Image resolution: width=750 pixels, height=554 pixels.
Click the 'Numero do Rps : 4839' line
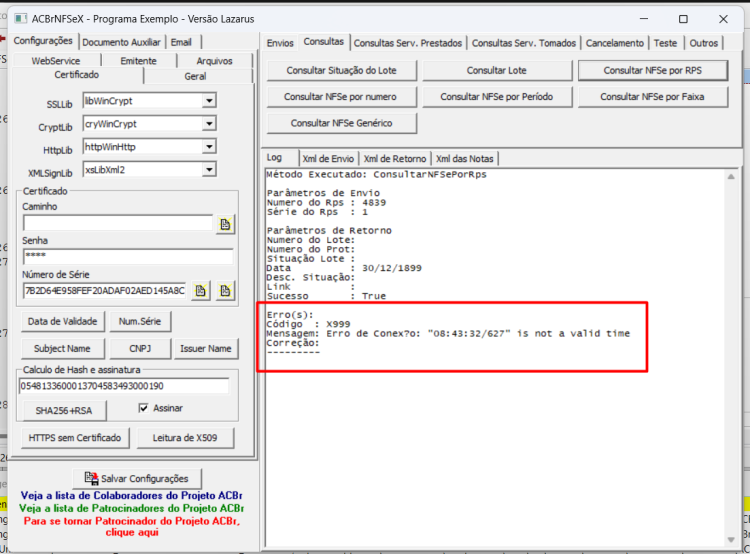(326, 202)
